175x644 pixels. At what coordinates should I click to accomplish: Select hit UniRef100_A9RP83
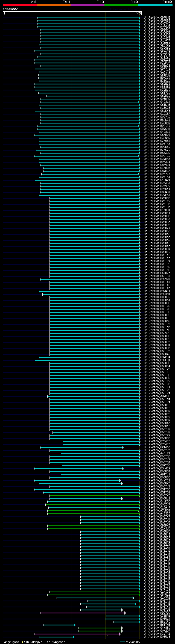coord(157,396)
